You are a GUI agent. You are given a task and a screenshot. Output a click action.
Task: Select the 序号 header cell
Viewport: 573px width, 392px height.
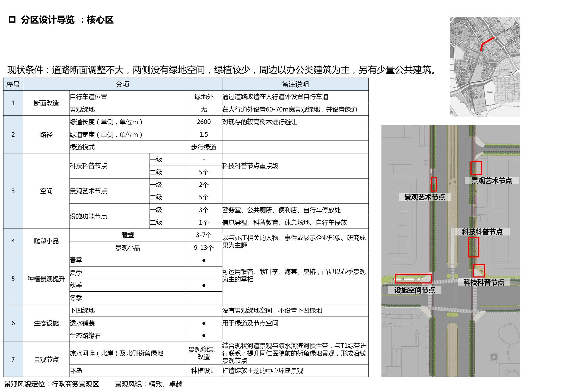pos(13,84)
